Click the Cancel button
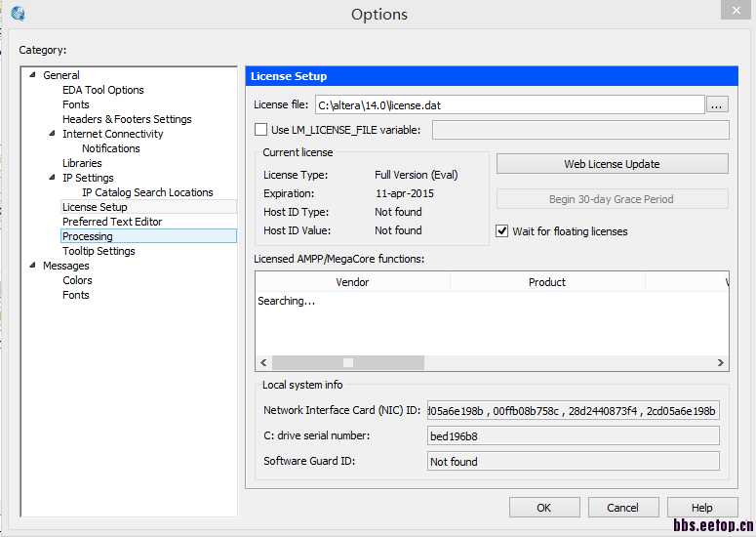Screen dimensions: 756x537 [x=622, y=508]
